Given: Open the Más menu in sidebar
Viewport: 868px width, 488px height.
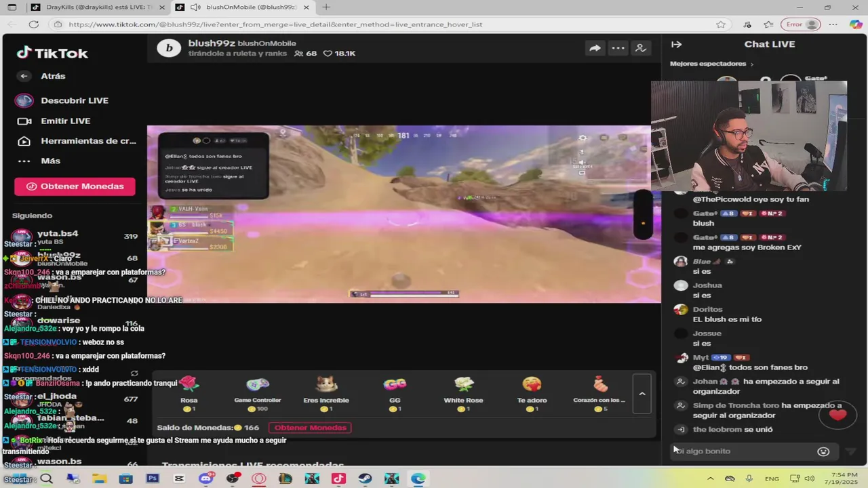Looking at the screenshot, I should tap(39, 161).
